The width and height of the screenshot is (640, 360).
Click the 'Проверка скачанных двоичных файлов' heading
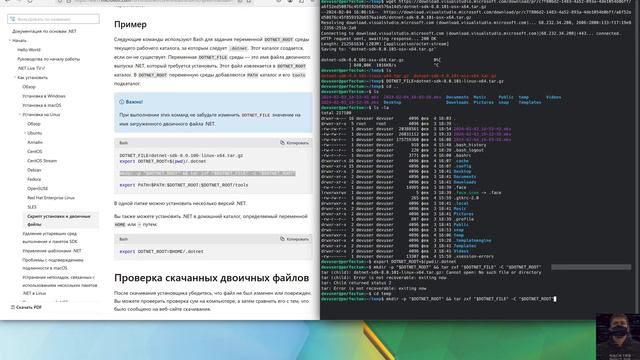211,278
